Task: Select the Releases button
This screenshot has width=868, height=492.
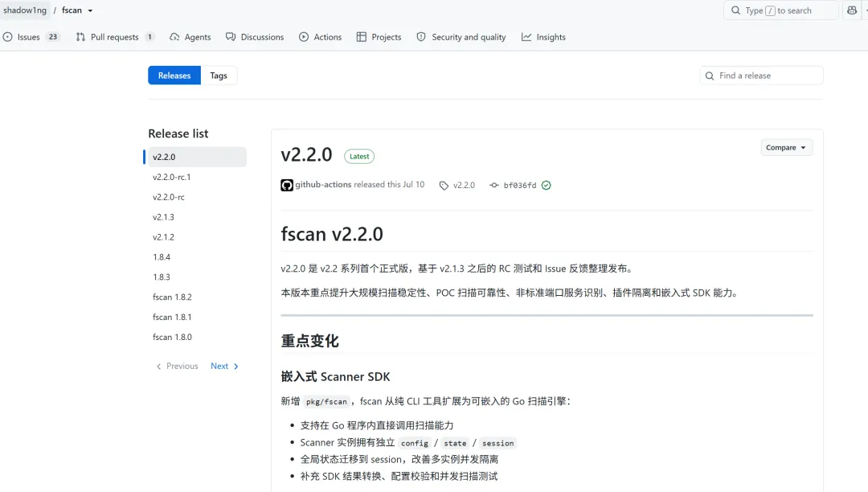Action: pos(174,76)
